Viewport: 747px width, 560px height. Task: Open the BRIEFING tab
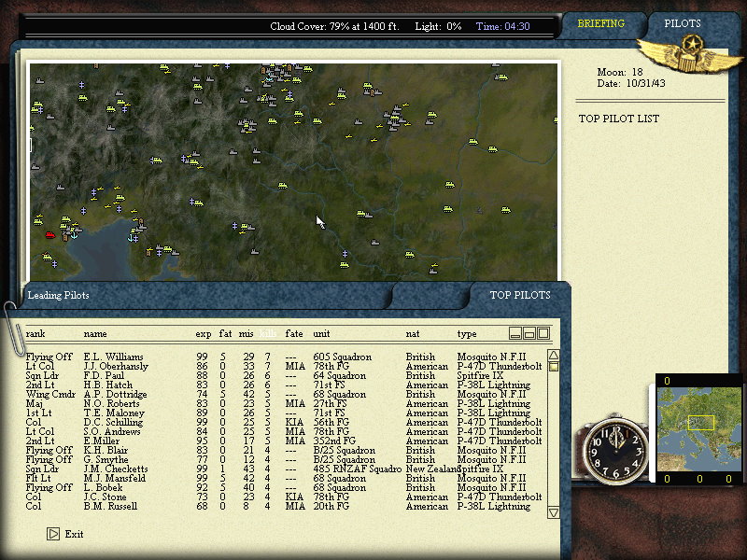[x=601, y=23]
